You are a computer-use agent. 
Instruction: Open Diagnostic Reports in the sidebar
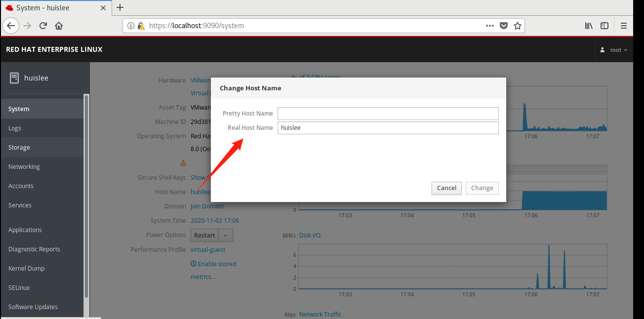42,249
